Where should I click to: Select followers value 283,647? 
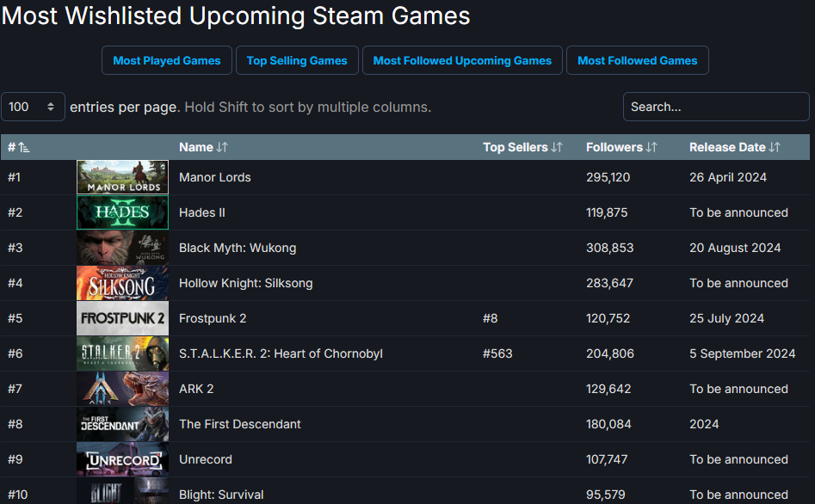tap(609, 284)
